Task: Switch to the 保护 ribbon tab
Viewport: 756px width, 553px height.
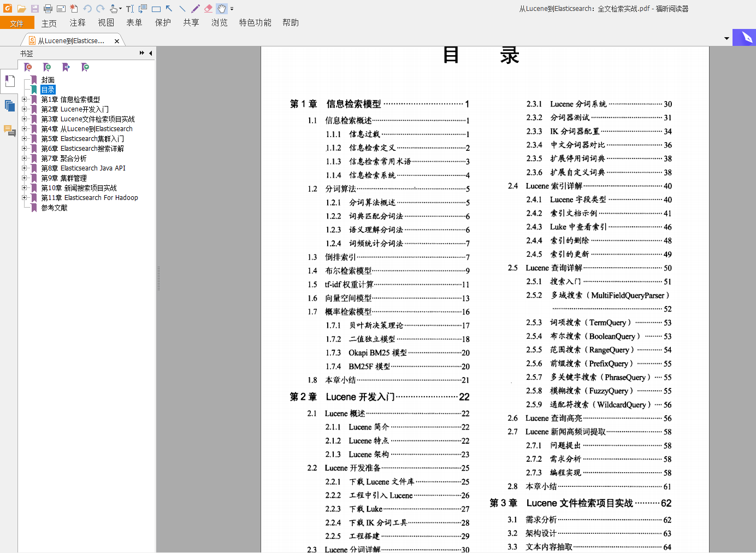Action: (163, 22)
